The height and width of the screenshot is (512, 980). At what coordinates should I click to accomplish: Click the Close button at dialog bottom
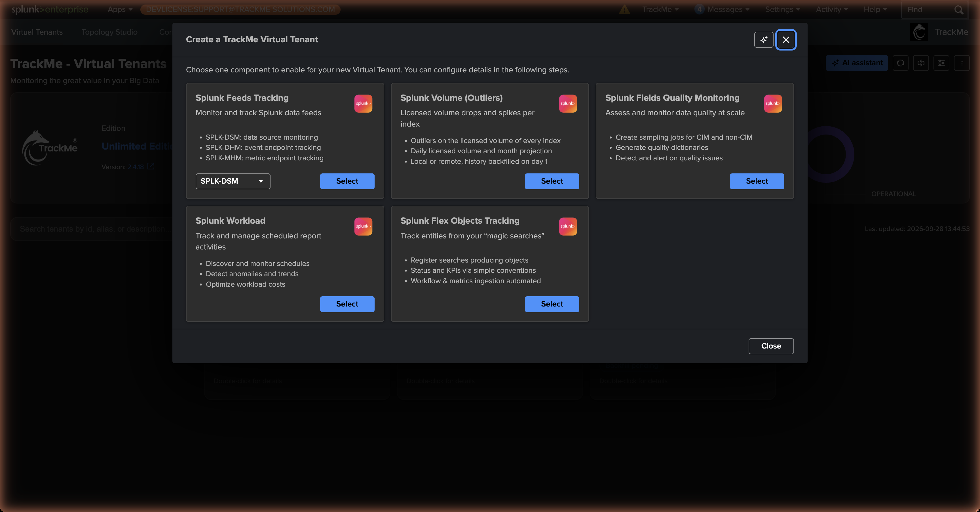(x=771, y=346)
